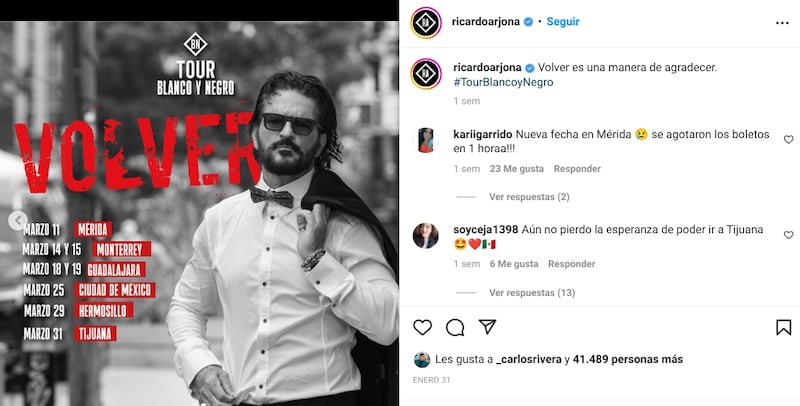Reply to kariigarrido's comment via Responder
This screenshot has height=406, width=800.
577,169
